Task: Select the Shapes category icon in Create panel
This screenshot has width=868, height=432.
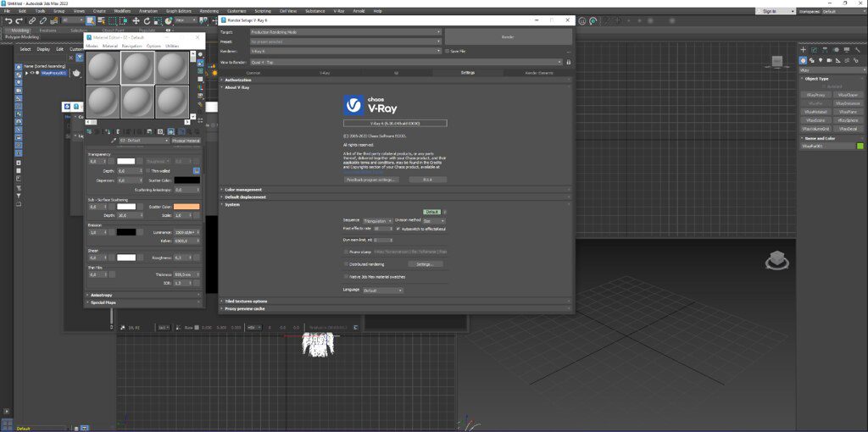Action: coord(812,60)
